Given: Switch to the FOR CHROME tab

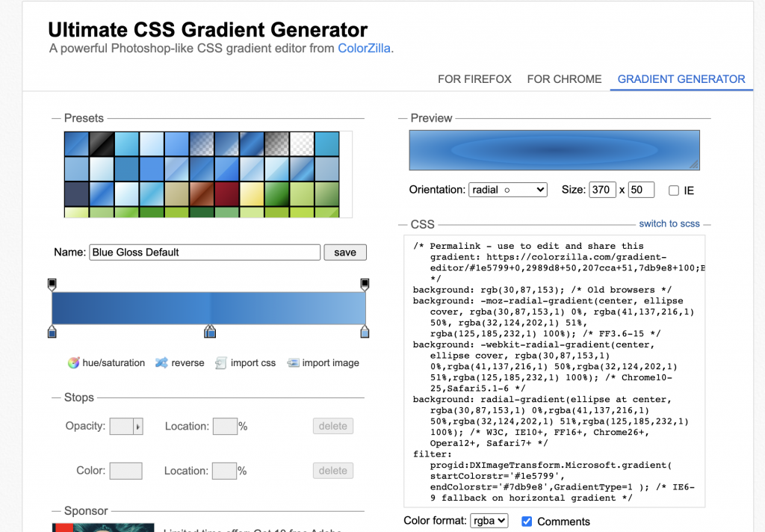Looking at the screenshot, I should [564, 79].
